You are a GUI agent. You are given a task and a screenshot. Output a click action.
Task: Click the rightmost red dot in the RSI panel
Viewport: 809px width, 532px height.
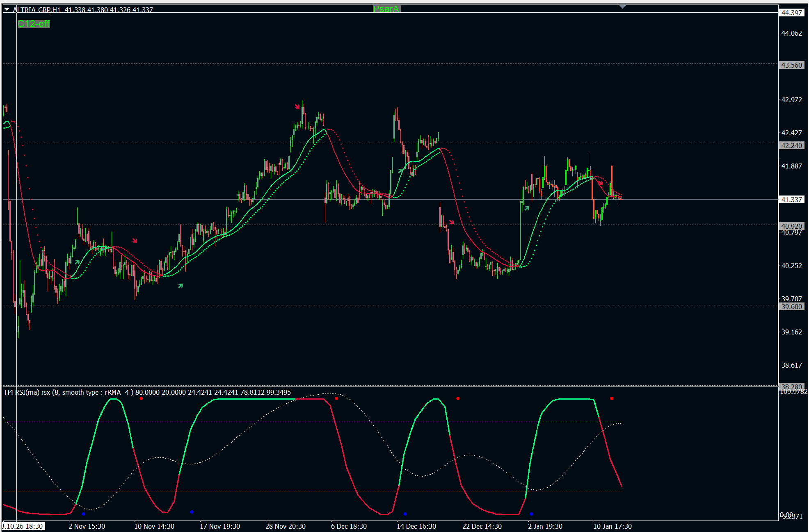(x=612, y=398)
